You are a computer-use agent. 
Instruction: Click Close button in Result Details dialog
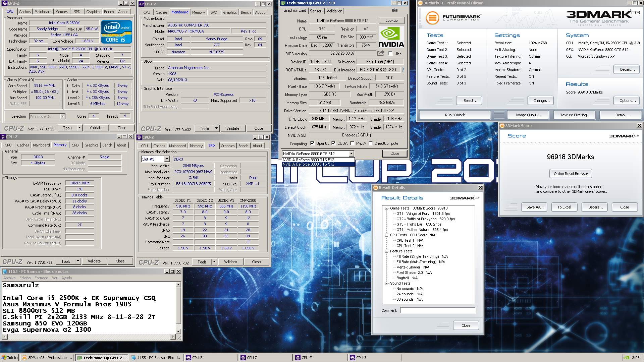(466, 325)
